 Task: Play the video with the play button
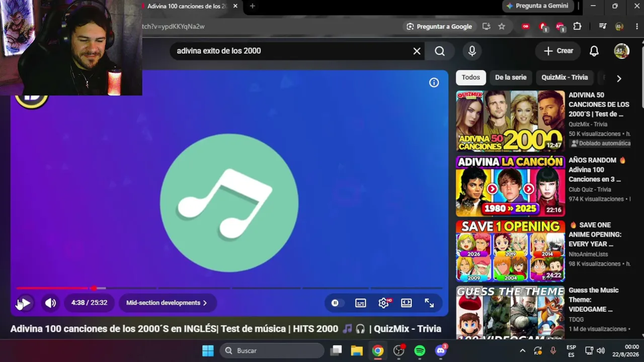pos(24,303)
